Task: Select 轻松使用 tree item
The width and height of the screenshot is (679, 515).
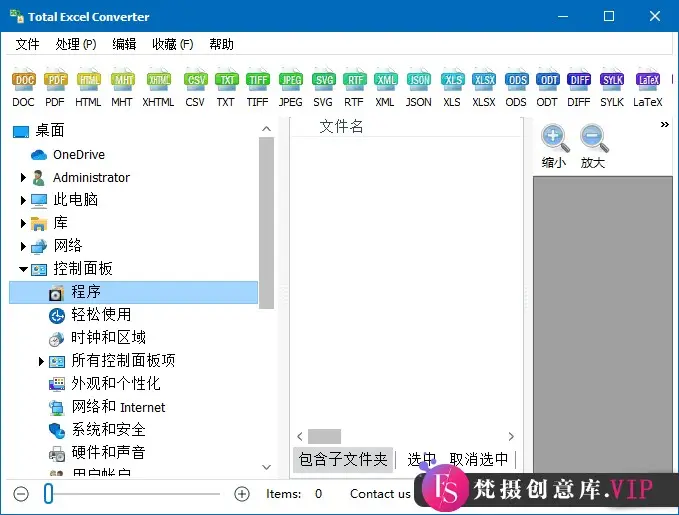Action: 101,315
